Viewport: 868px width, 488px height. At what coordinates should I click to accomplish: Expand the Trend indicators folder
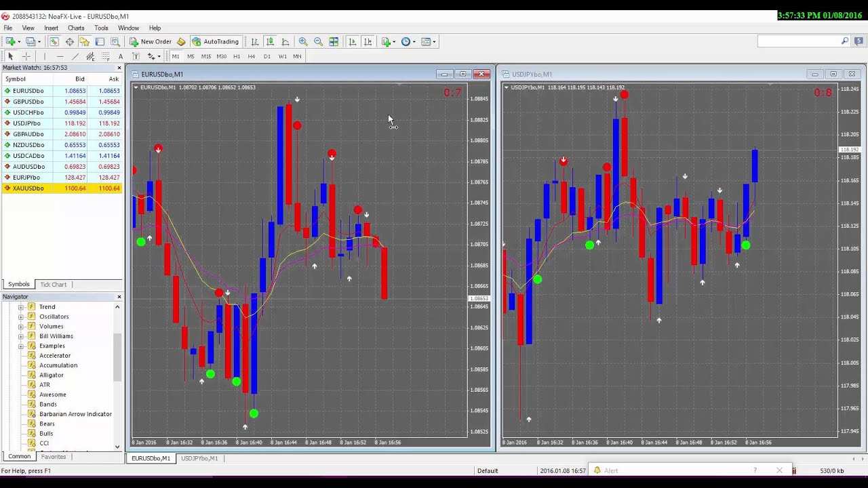point(20,307)
